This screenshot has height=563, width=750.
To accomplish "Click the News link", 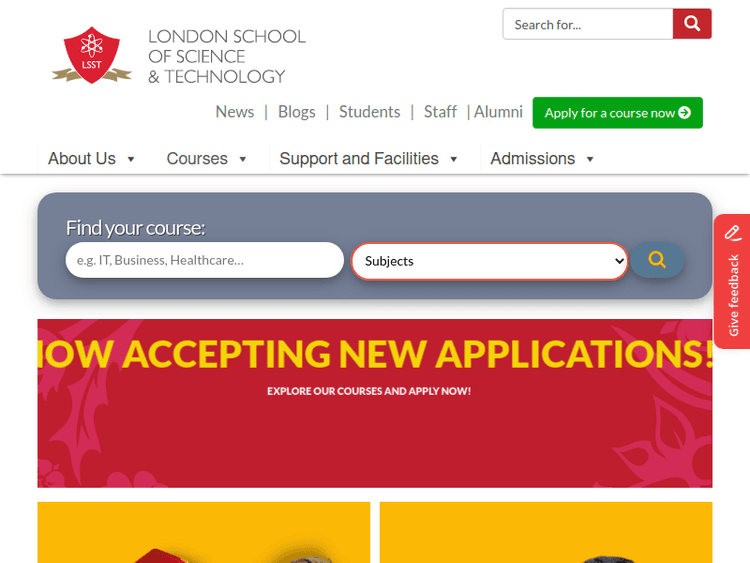I will point(234,112).
